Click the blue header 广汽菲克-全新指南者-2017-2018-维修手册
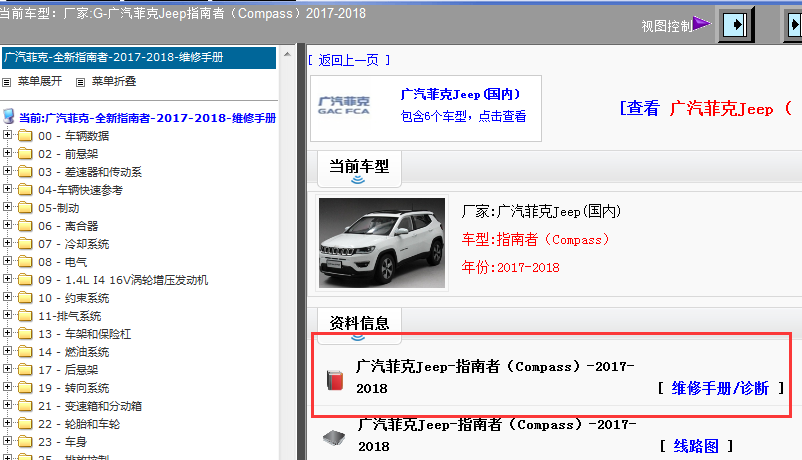Viewport: 802px width, 460px height. [x=139, y=57]
